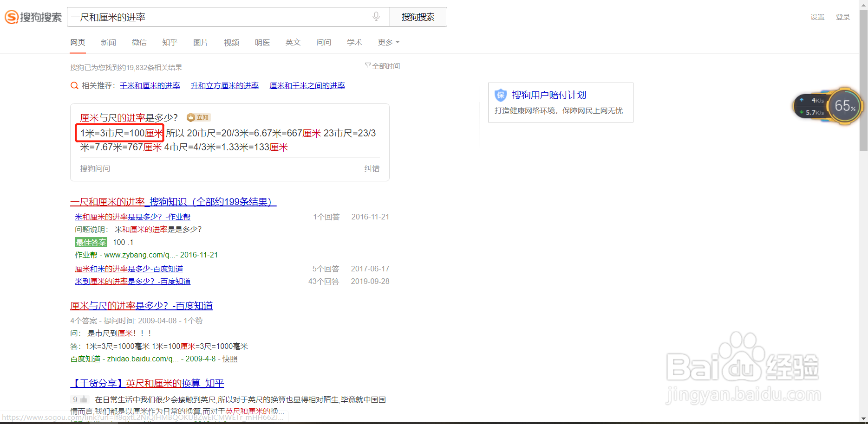Open 搜狗问问 source link
Image resolution: width=868 pixels, height=424 pixels.
point(95,168)
